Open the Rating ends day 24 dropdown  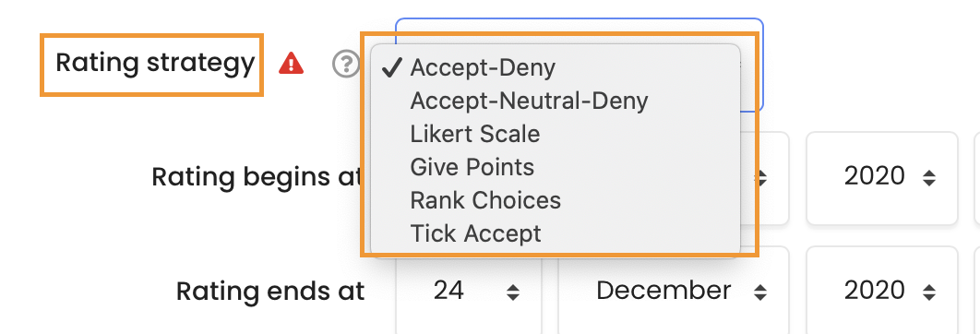[x=469, y=291]
